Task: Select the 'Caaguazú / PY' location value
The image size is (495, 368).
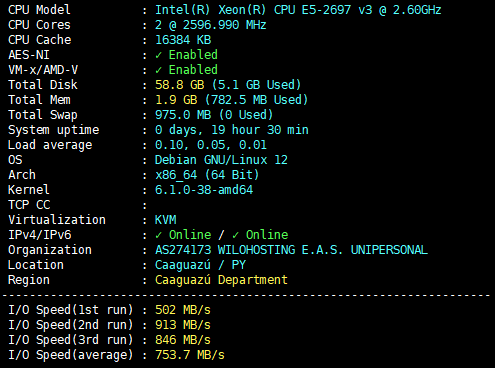Action: click(200, 265)
